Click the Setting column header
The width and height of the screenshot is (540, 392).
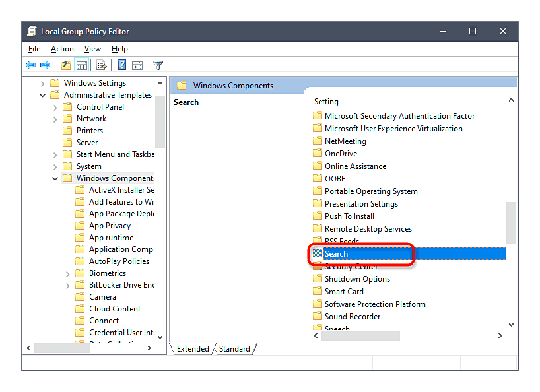(x=326, y=102)
